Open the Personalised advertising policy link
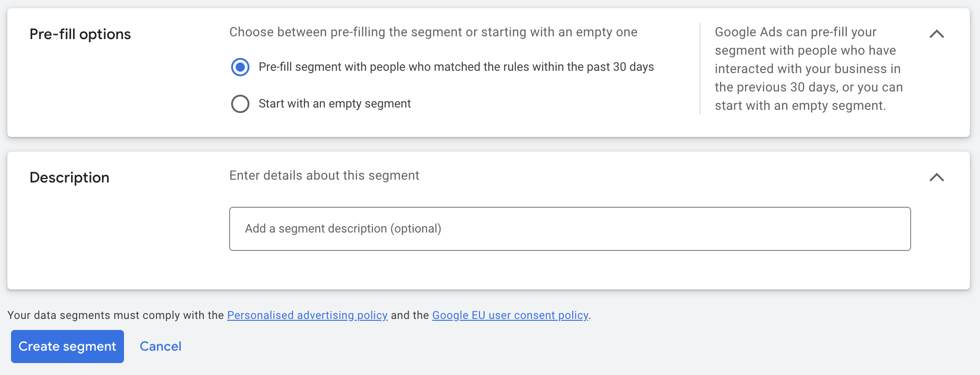The height and width of the screenshot is (375, 980). click(x=307, y=315)
